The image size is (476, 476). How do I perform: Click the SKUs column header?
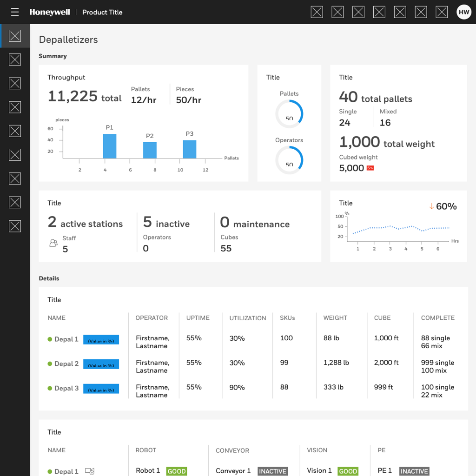(x=287, y=318)
